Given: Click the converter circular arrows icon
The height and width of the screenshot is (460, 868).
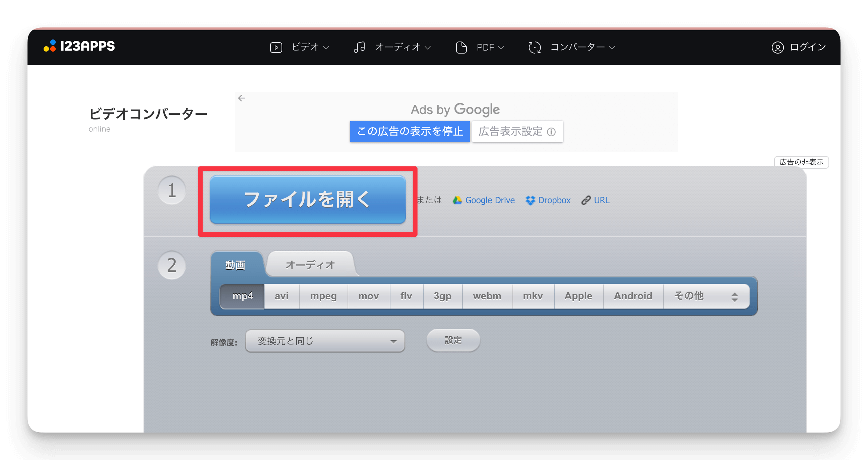Looking at the screenshot, I should (535, 47).
